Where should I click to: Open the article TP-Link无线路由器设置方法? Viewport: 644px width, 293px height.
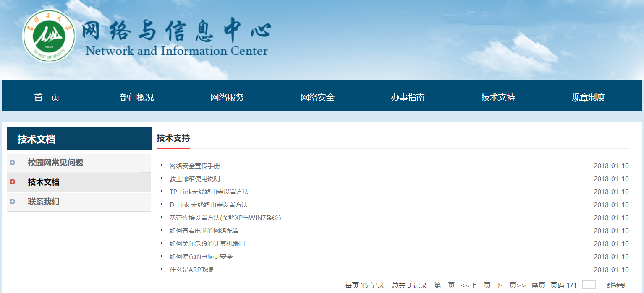(x=209, y=192)
